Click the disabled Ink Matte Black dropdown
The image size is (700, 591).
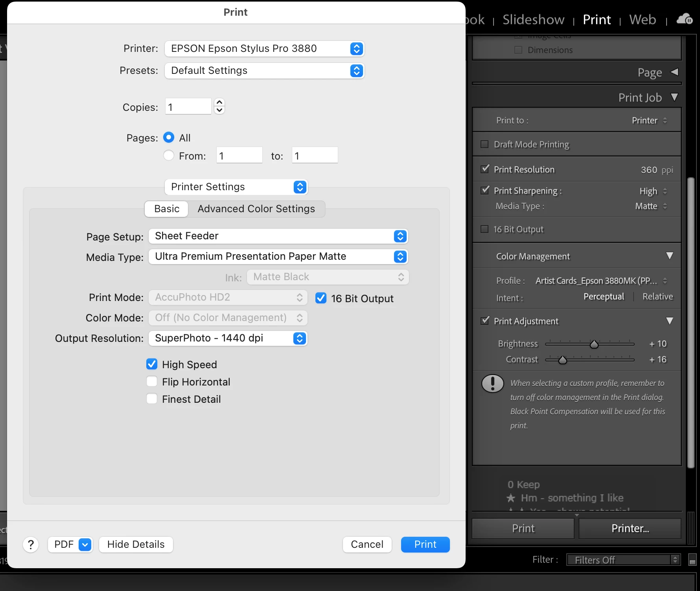(x=328, y=277)
